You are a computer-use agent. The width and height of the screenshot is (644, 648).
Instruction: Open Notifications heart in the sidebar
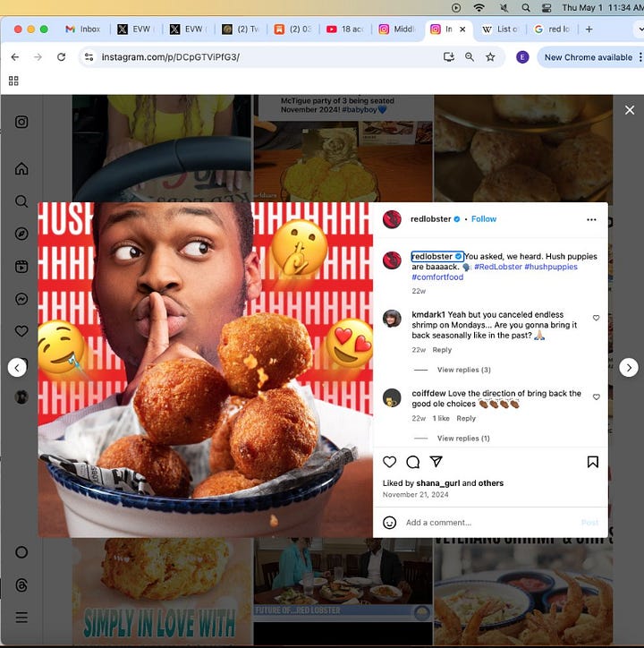coord(21,331)
